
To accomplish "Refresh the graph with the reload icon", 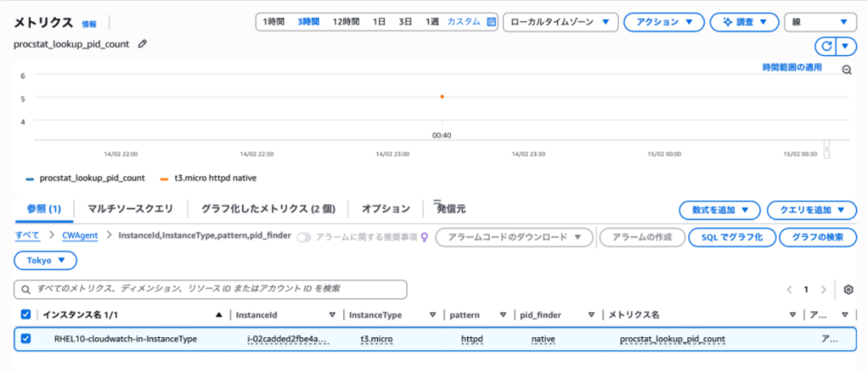I will 826,46.
